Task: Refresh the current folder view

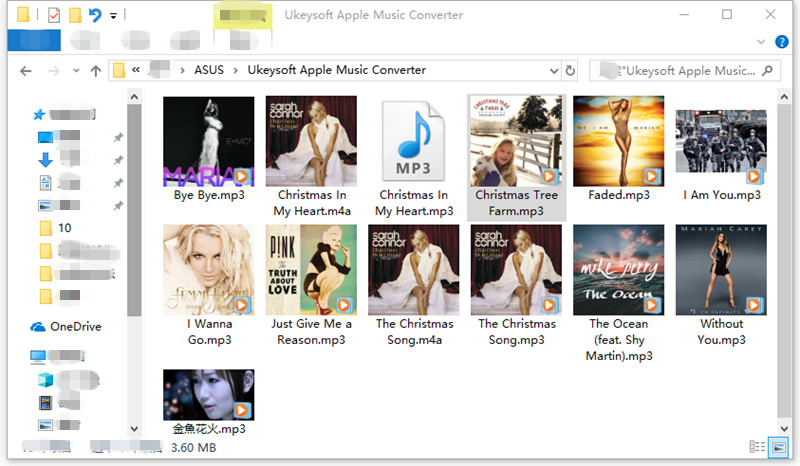Action: [570, 70]
